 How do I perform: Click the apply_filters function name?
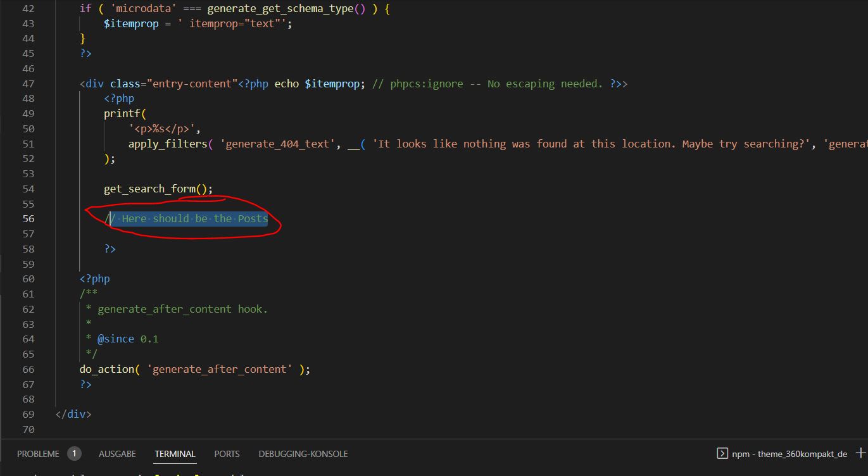tap(168, 144)
